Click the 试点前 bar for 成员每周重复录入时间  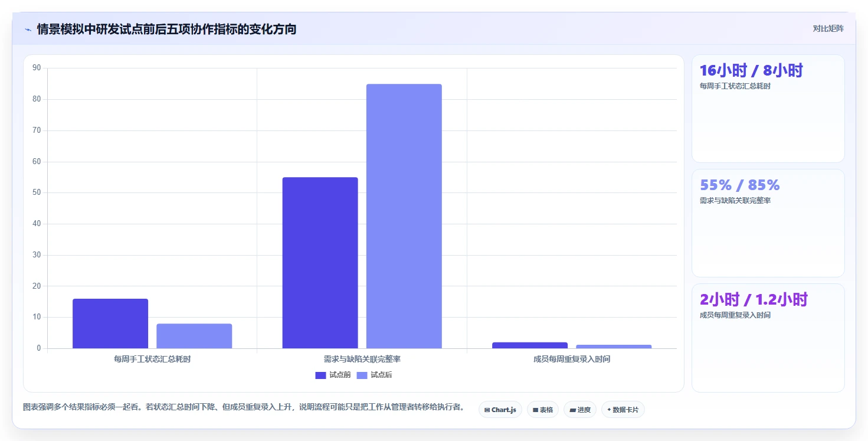(x=530, y=345)
